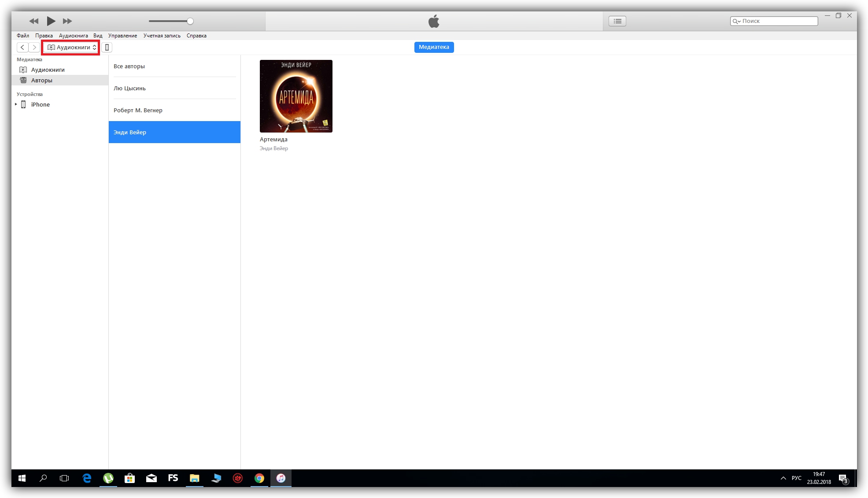Viewport: 868px width, 498px height.
Task: Open the Правка menu
Action: 44,36
